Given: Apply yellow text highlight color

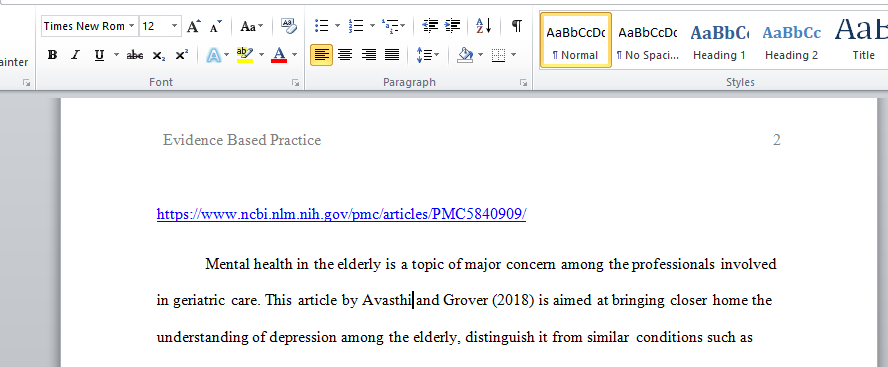Looking at the screenshot, I should (245, 55).
